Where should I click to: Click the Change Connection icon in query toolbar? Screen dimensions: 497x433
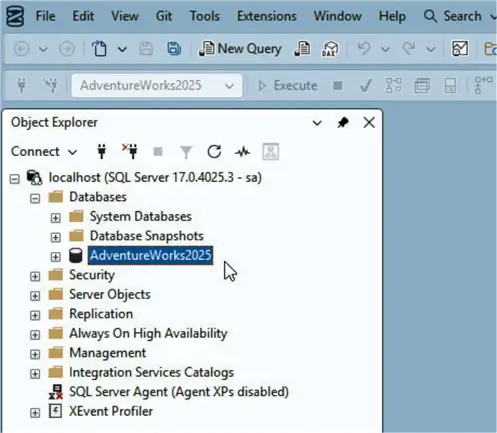[51, 85]
